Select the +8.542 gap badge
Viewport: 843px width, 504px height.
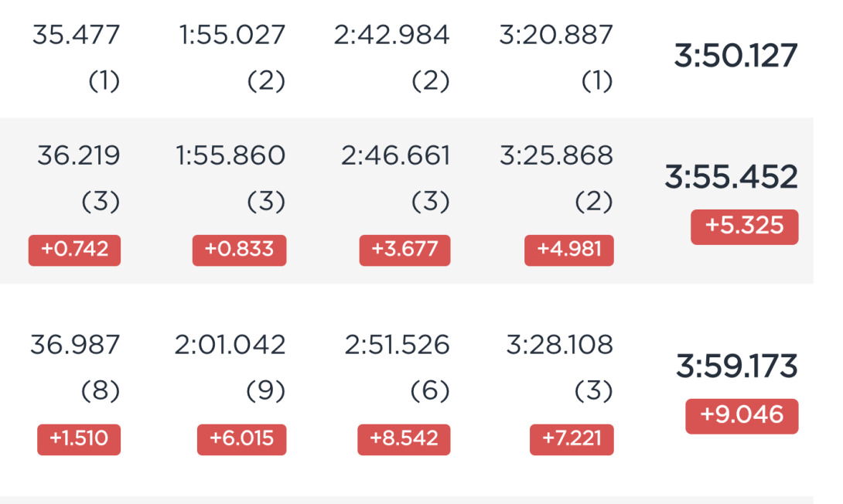pos(404,440)
